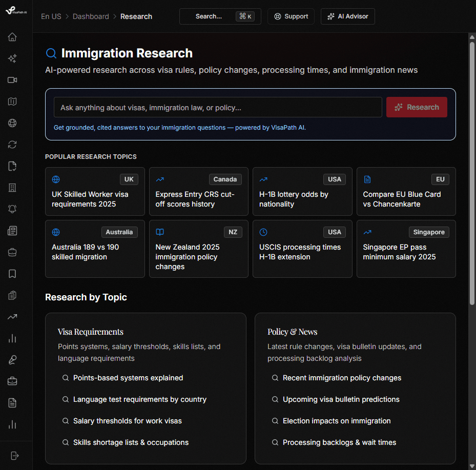This screenshot has height=470, width=476.
Task: Click the Visa Requirements heading
Action: pos(91,332)
